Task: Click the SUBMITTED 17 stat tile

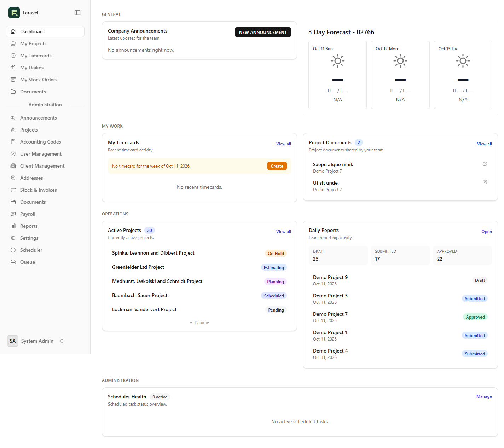Action: pyautogui.click(x=400, y=255)
